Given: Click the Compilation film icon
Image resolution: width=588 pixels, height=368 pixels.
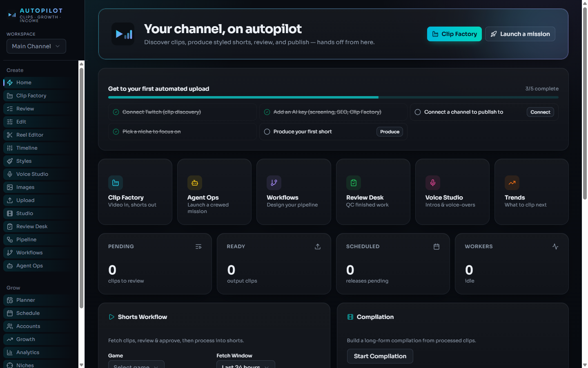Looking at the screenshot, I should pyautogui.click(x=350, y=317).
